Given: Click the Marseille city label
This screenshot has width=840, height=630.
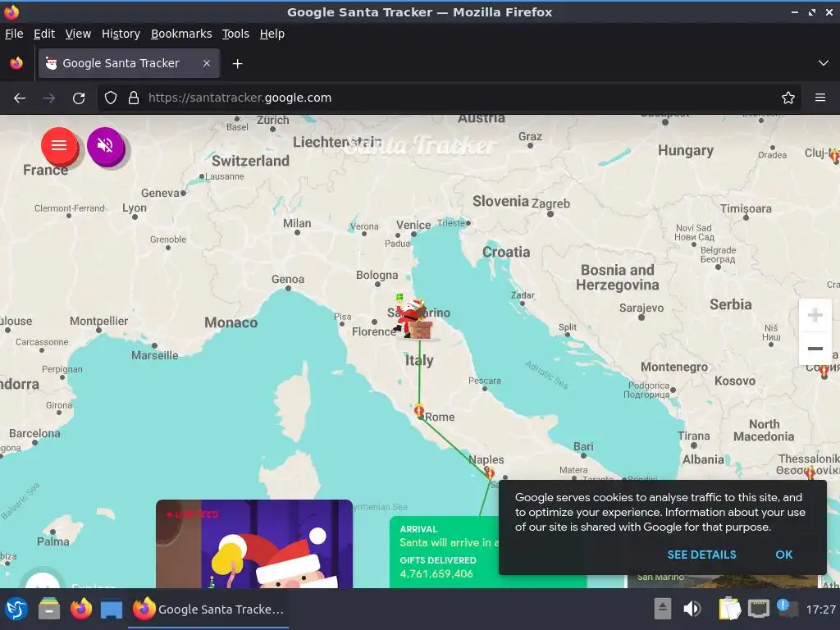Looking at the screenshot, I should 155,355.
